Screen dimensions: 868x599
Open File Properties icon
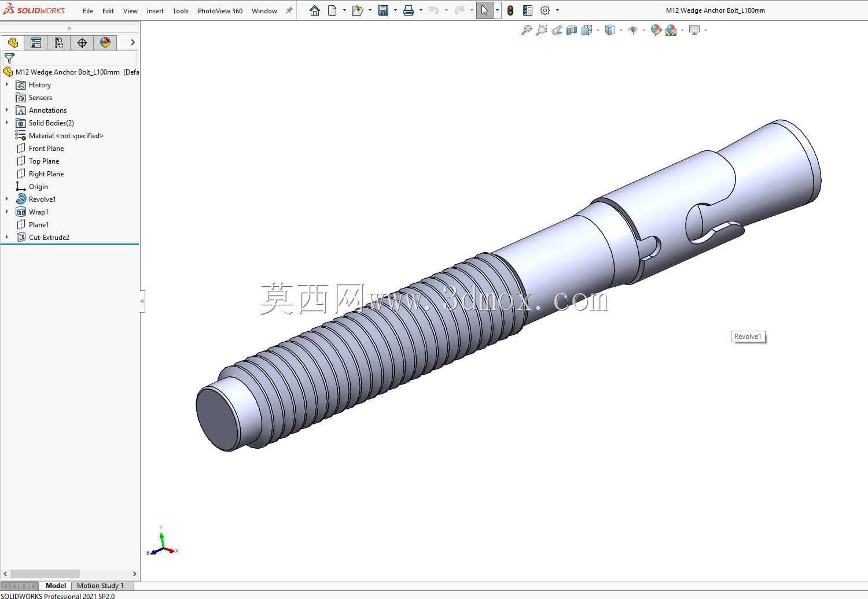[528, 10]
